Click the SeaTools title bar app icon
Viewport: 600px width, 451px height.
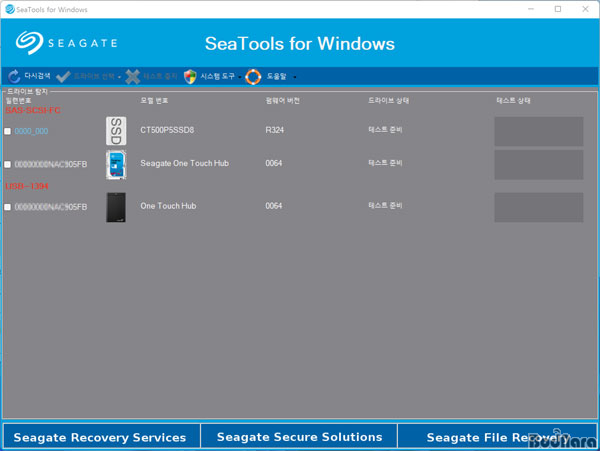coord(10,9)
